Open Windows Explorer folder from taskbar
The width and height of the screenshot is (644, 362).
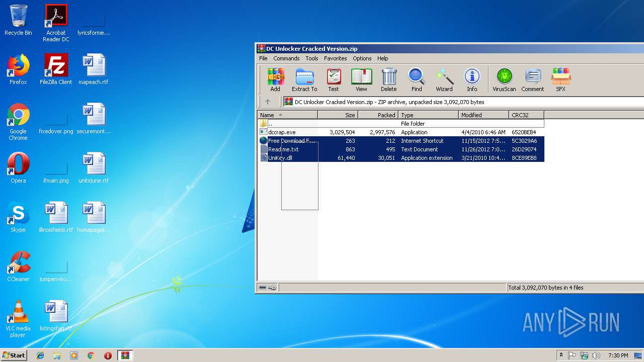[57, 355]
